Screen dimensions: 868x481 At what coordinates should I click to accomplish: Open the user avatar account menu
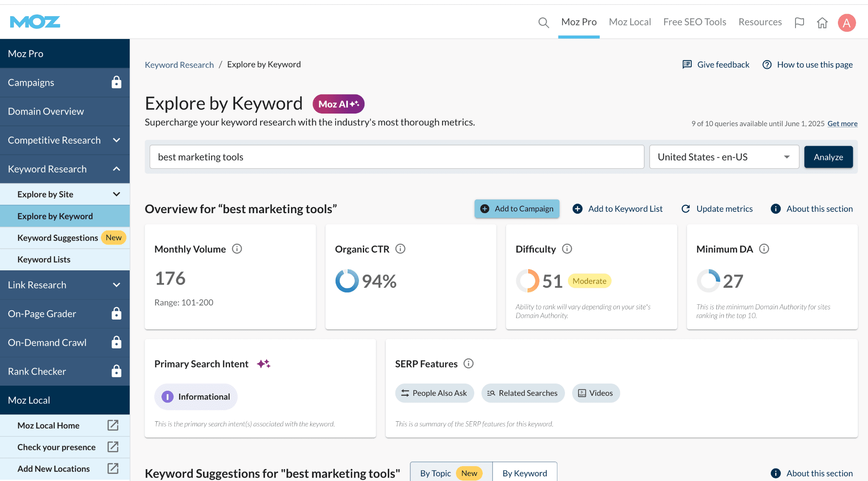(846, 22)
